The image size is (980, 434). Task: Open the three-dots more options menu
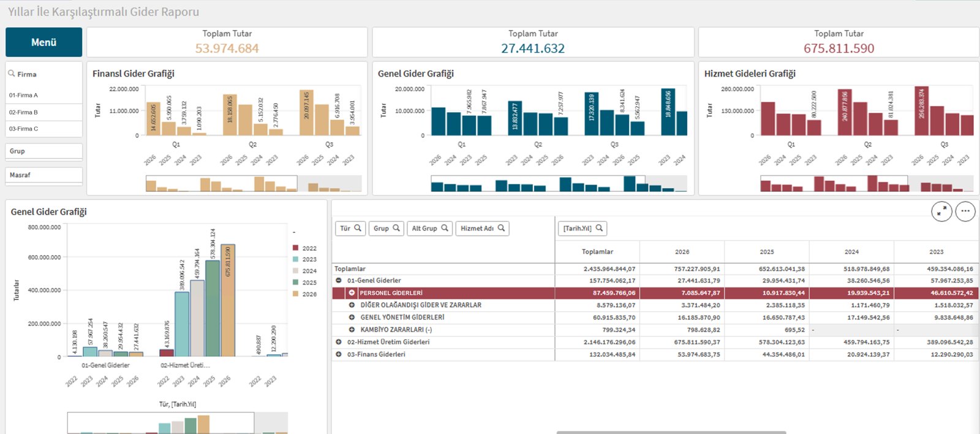965,211
